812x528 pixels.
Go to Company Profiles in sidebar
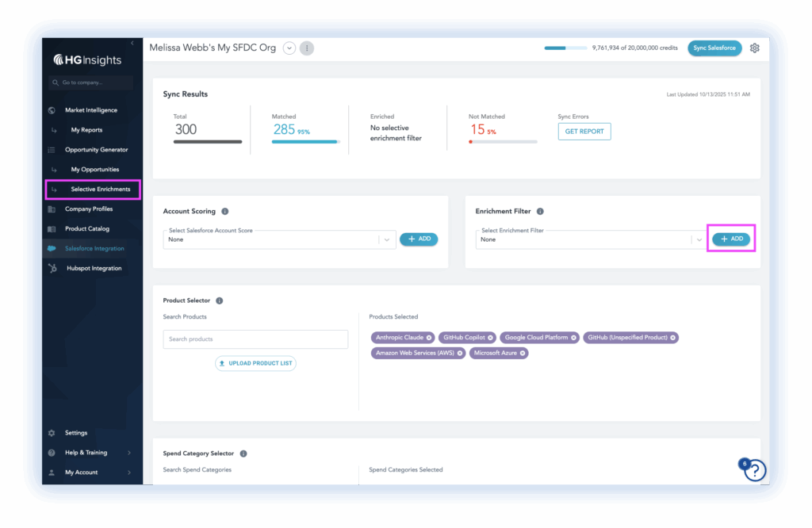click(x=89, y=209)
